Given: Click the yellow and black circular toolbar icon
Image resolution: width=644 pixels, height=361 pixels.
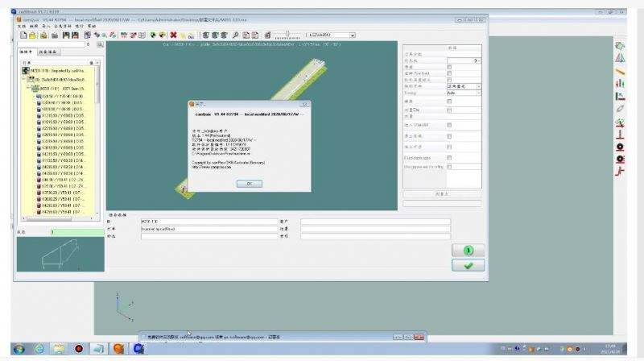Looking at the screenshot, I should point(162,35).
